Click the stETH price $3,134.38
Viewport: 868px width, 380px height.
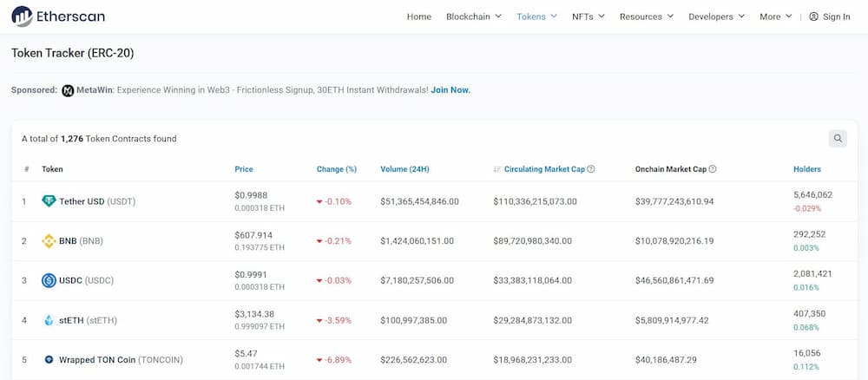coord(254,314)
